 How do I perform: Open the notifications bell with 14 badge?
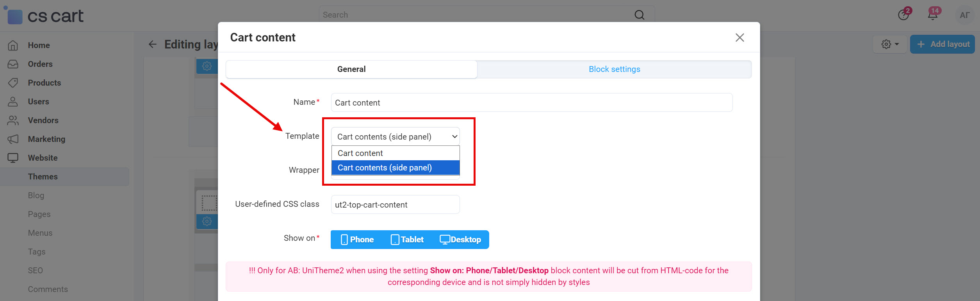932,14
